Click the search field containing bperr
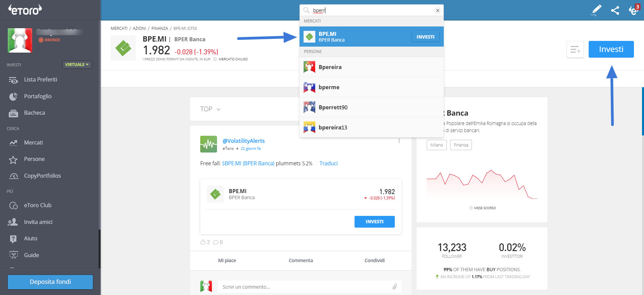The height and width of the screenshot is (295, 644). [x=372, y=10]
